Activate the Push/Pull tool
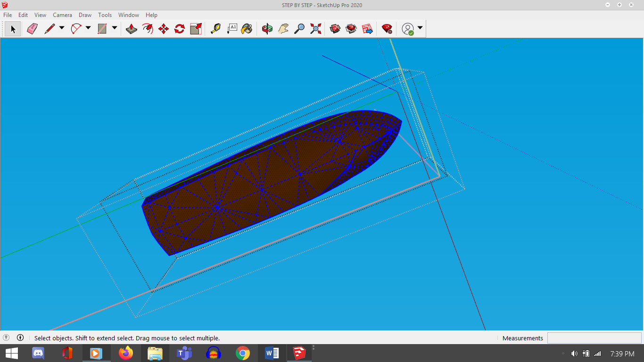This screenshot has height=362, width=644. point(132,29)
